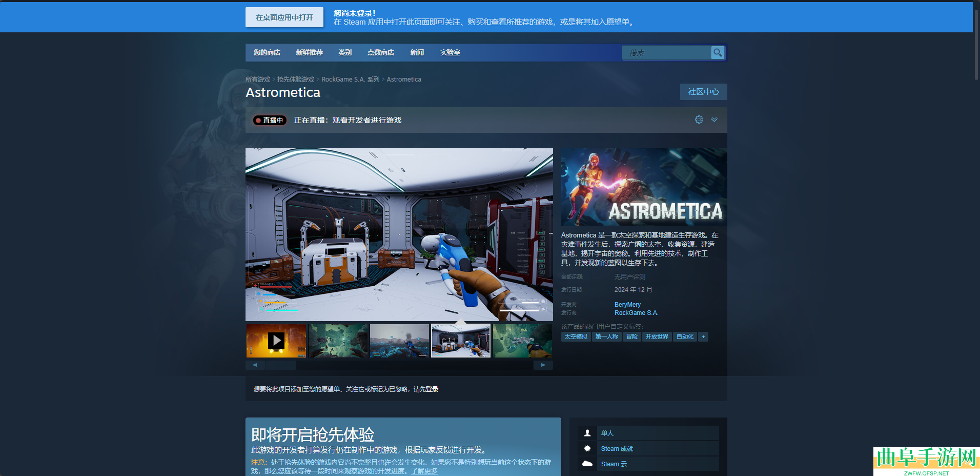
Task: Select the blue planet surface thumbnail
Action: 399,341
